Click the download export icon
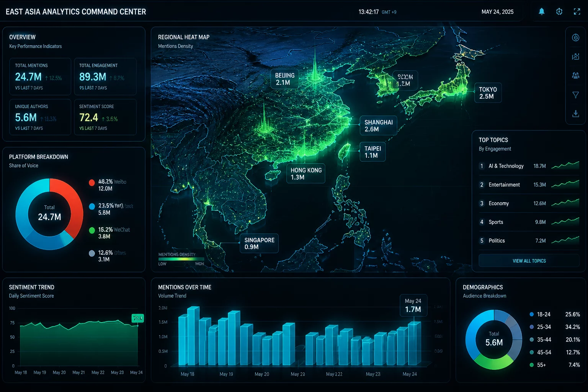Viewport: 588px width, 392px height. (x=575, y=114)
